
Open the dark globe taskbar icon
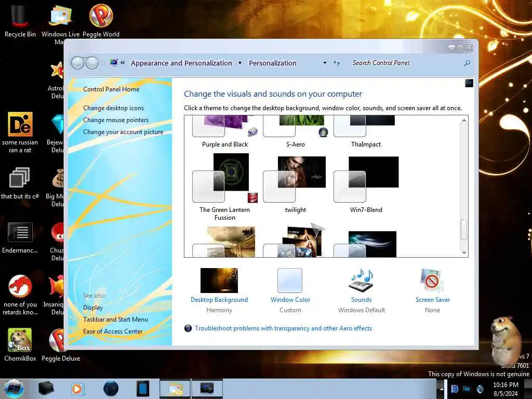click(111, 389)
